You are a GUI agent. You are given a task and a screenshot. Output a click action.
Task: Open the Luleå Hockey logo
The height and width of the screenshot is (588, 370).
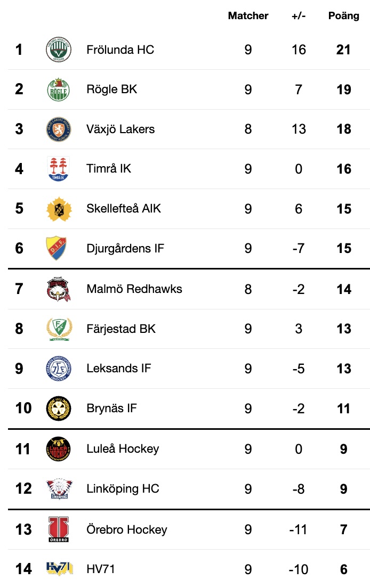(59, 449)
